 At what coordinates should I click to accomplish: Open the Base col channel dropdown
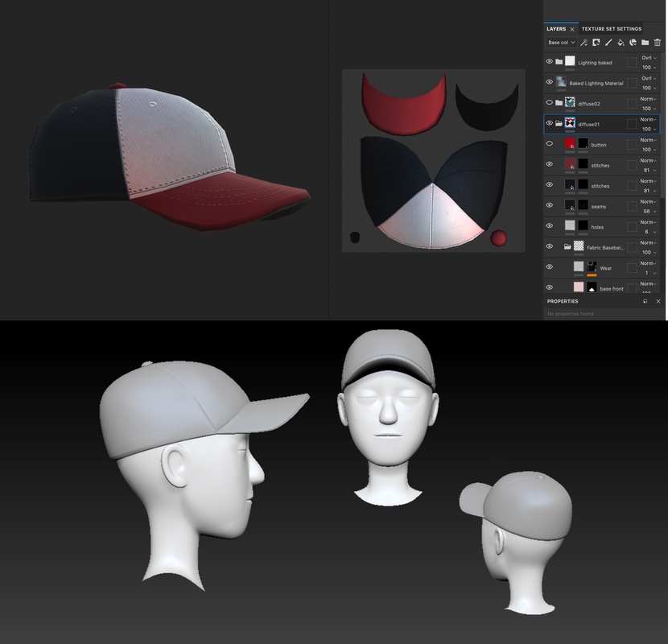tap(562, 43)
